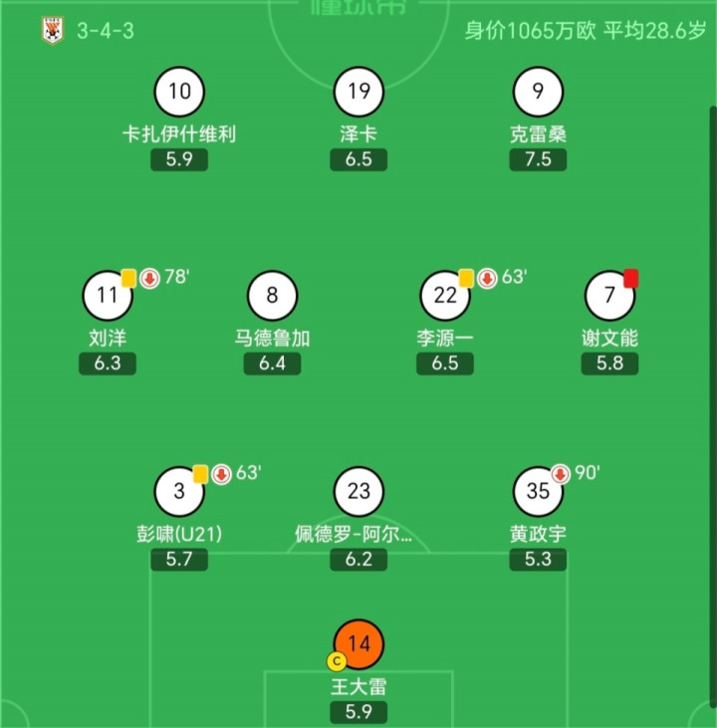Open 李源一's player name link

(444, 338)
